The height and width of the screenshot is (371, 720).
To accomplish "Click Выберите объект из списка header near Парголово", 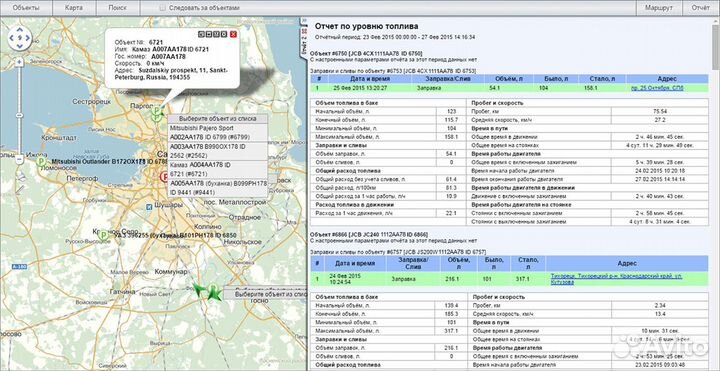I will (217, 119).
